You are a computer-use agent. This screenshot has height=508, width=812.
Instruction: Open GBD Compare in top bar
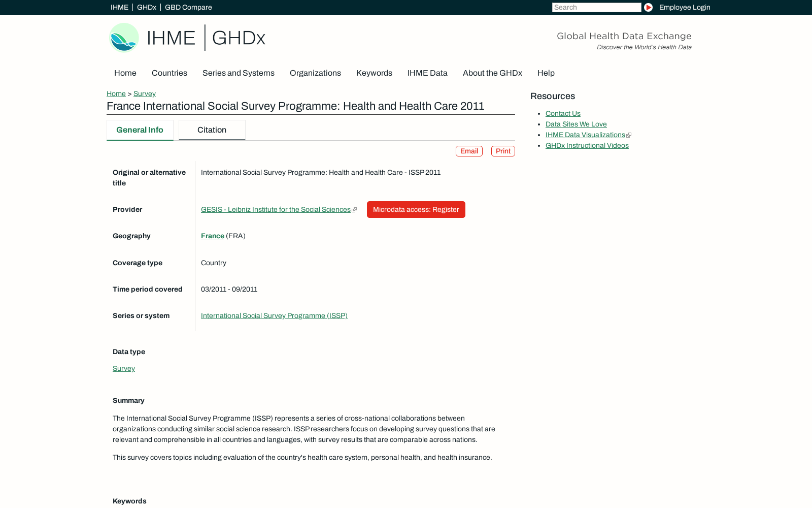(x=188, y=7)
